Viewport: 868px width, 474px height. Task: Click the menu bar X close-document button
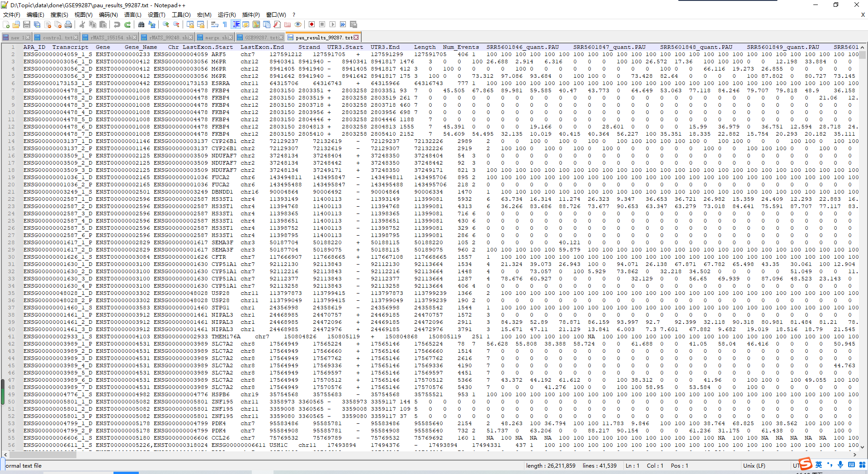tap(863, 15)
